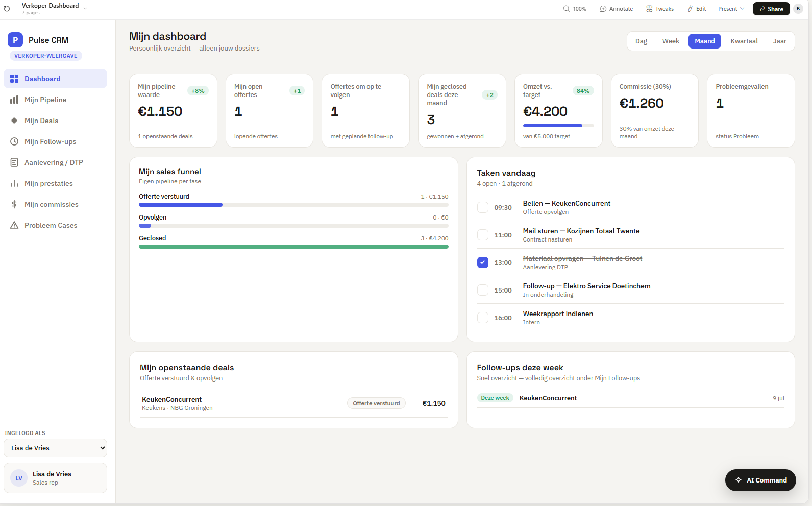Click the €4.200 omzet value

[545, 111]
